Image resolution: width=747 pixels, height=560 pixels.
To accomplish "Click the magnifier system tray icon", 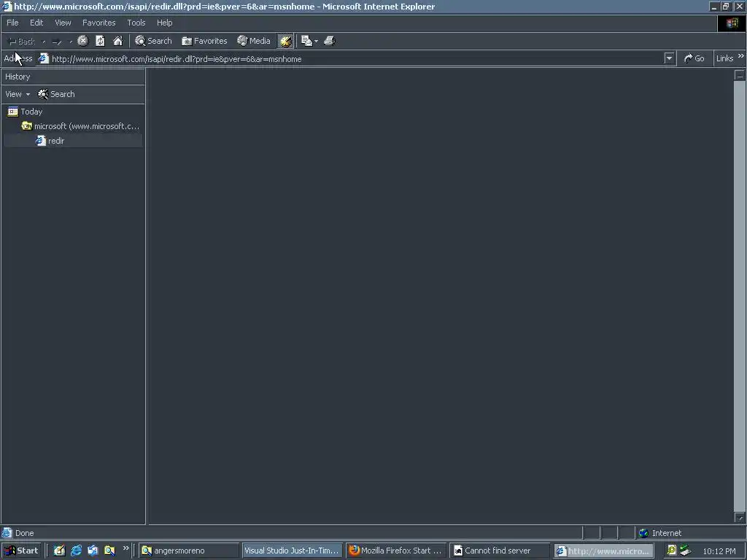I will (671, 551).
